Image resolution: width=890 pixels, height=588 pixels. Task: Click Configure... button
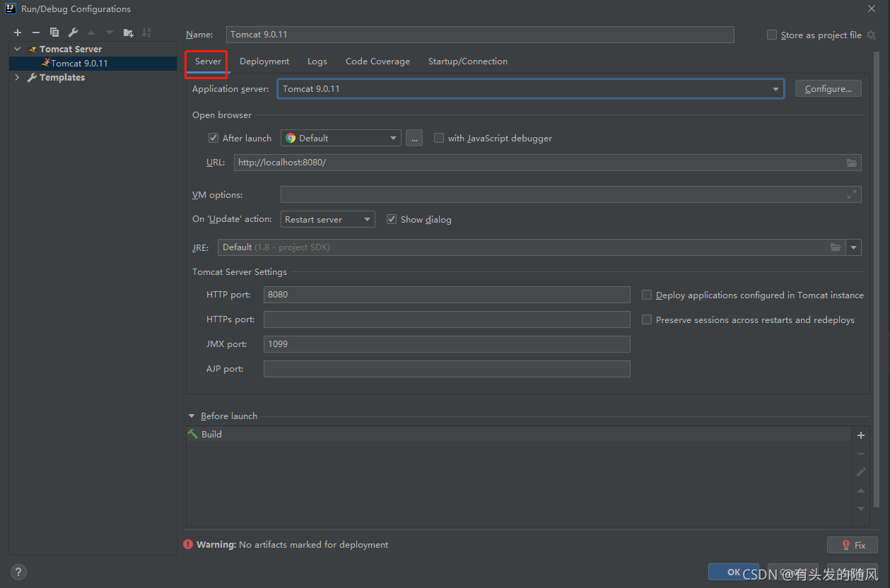coord(828,88)
